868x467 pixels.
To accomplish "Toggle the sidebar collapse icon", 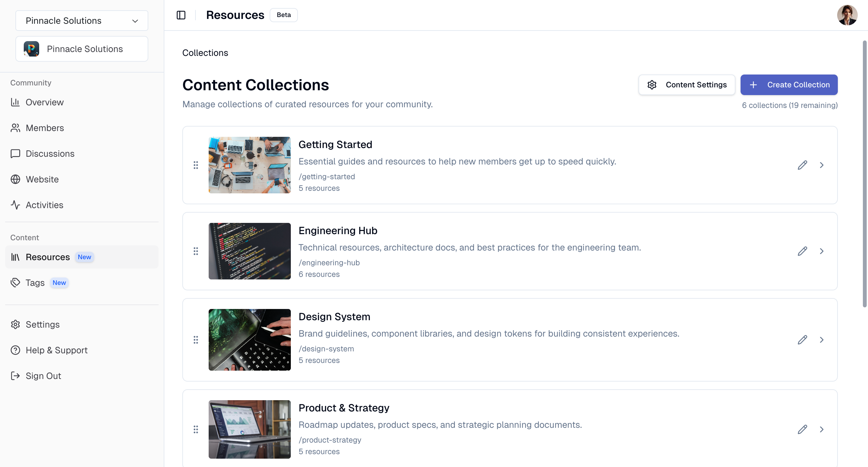I will click(181, 15).
